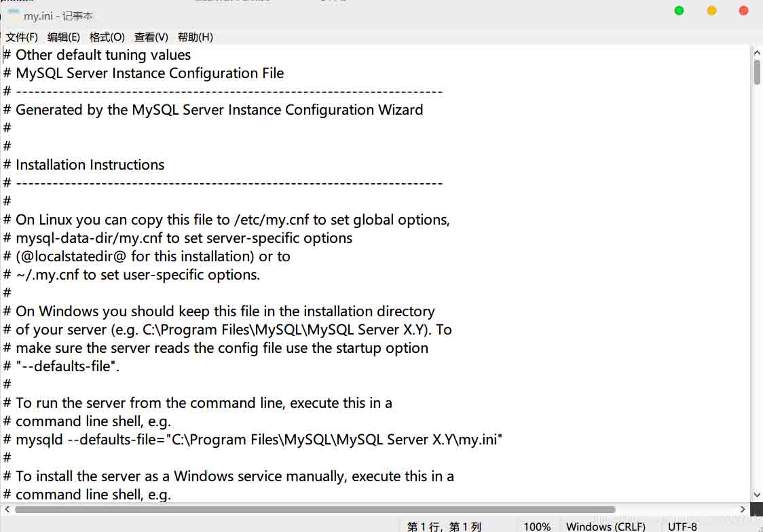Click the 'On Windows you should keep' line

[x=219, y=311]
